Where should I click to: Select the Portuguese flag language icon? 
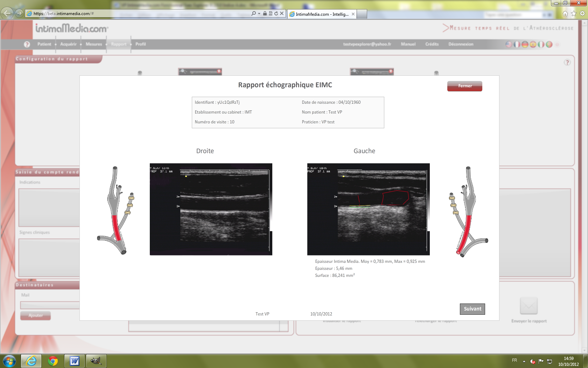click(x=549, y=45)
